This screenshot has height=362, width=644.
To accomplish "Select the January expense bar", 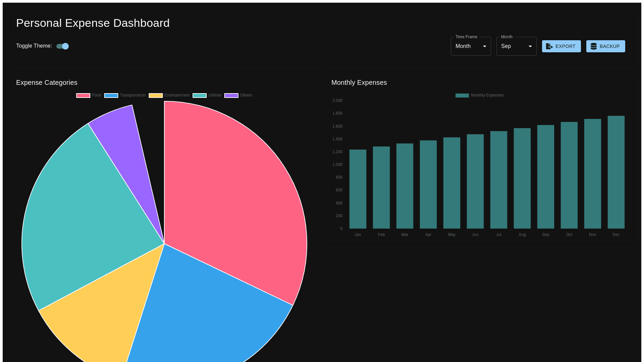I will pyautogui.click(x=358, y=189).
